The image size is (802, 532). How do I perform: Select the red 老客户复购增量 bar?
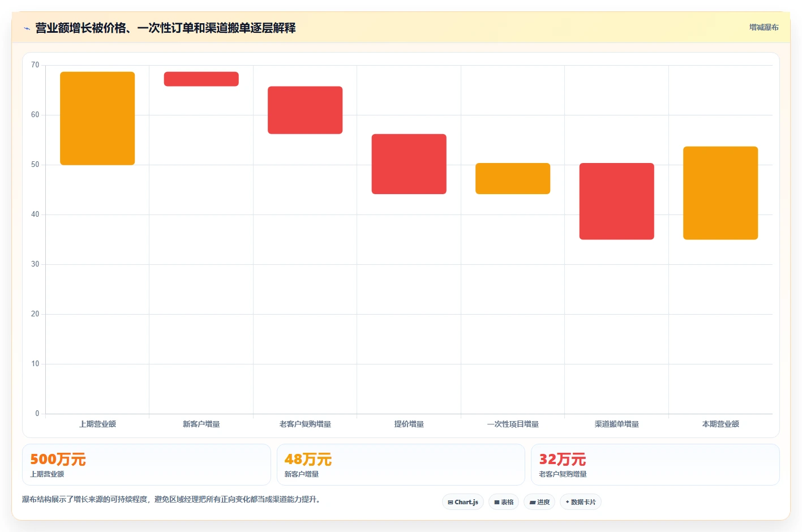[305, 110]
